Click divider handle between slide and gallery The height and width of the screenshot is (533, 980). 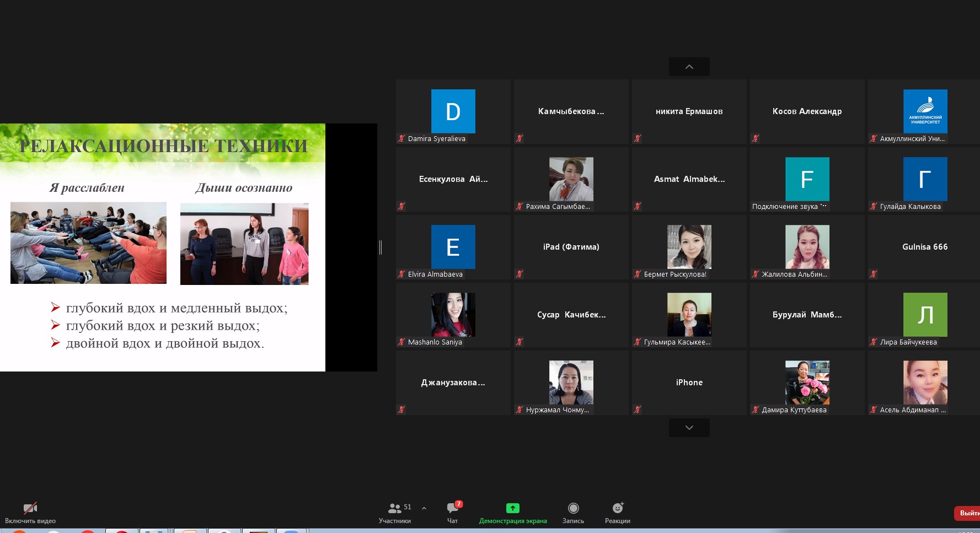pyautogui.click(x=381, y=247)
